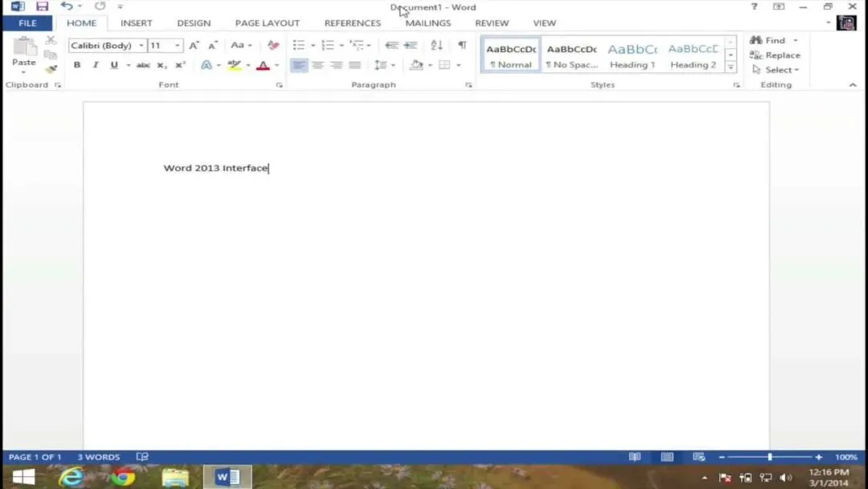The width and height of the screenshot is (868, 489).
Task: Switch to the INSERT tab
Action: point(136,23)
